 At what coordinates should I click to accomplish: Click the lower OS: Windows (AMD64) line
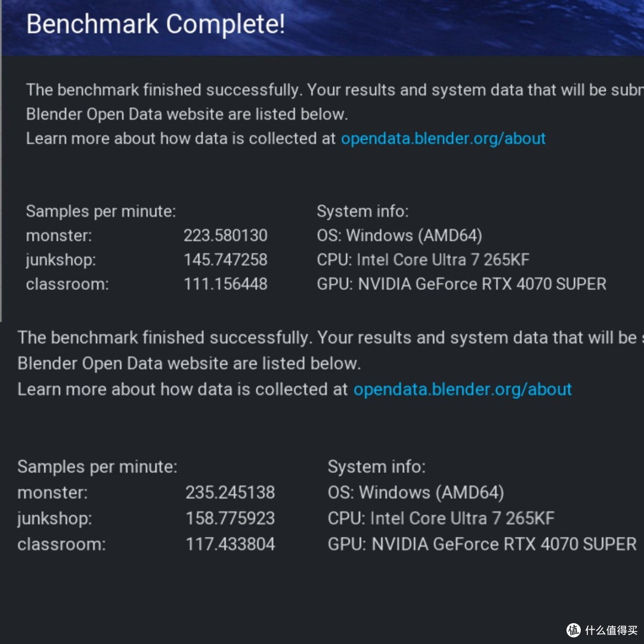416,493
